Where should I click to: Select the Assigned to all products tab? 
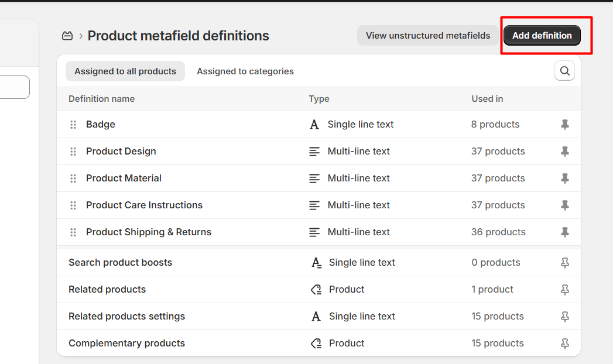point(125,71)
